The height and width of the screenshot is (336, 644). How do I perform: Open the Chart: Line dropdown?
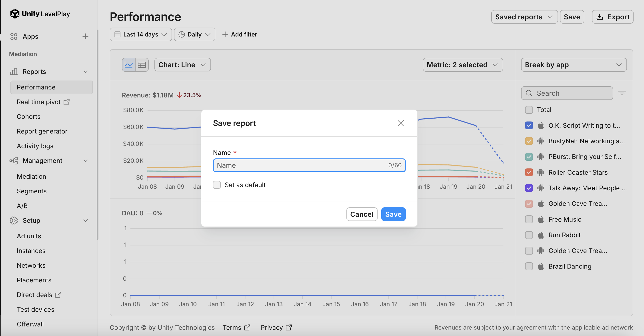click(x=182, y=65)
